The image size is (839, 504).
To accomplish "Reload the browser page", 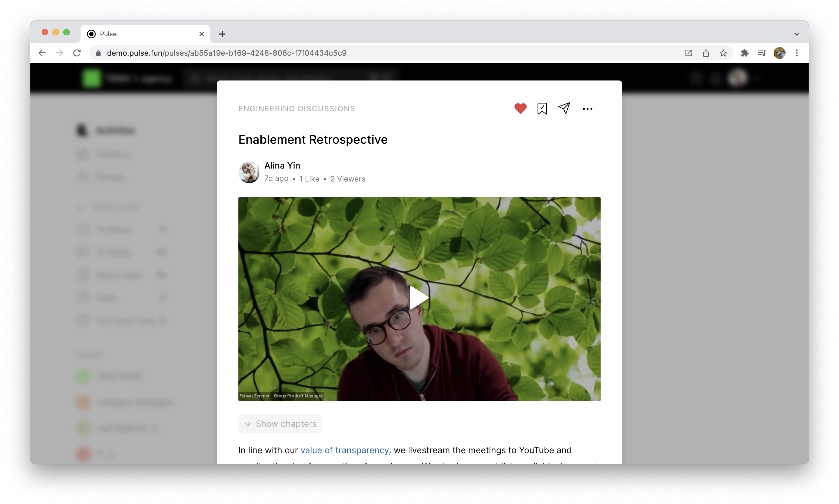I will pos(77,53).
